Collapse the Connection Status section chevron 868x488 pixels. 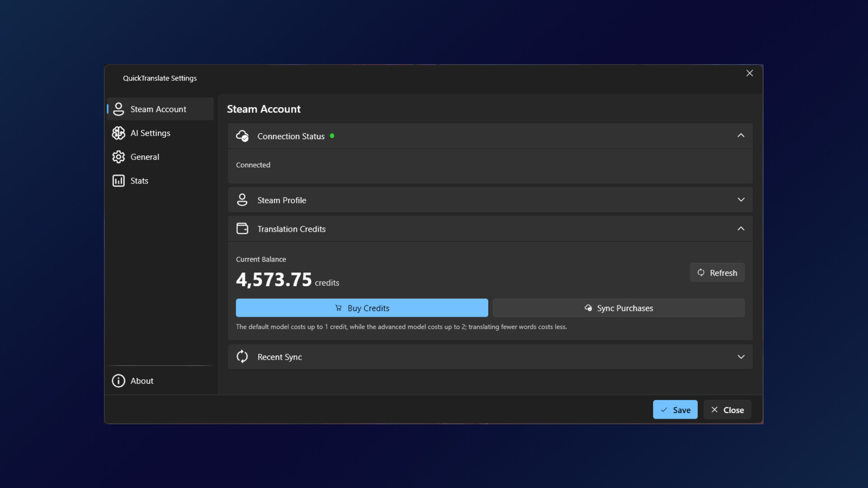click(x=741, y=136)
